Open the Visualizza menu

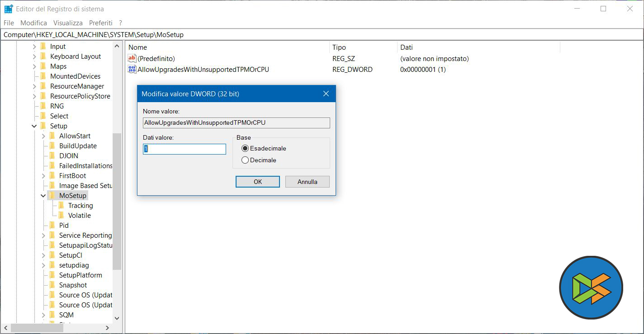[x=68, y=23]
